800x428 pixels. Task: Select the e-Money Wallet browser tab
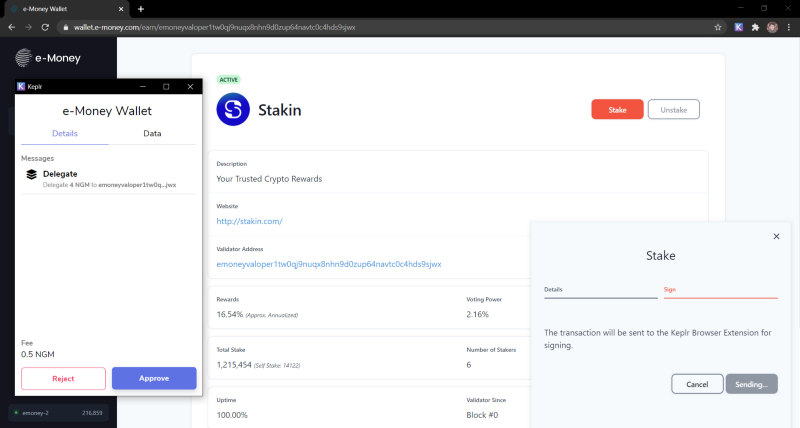[66, 9]
